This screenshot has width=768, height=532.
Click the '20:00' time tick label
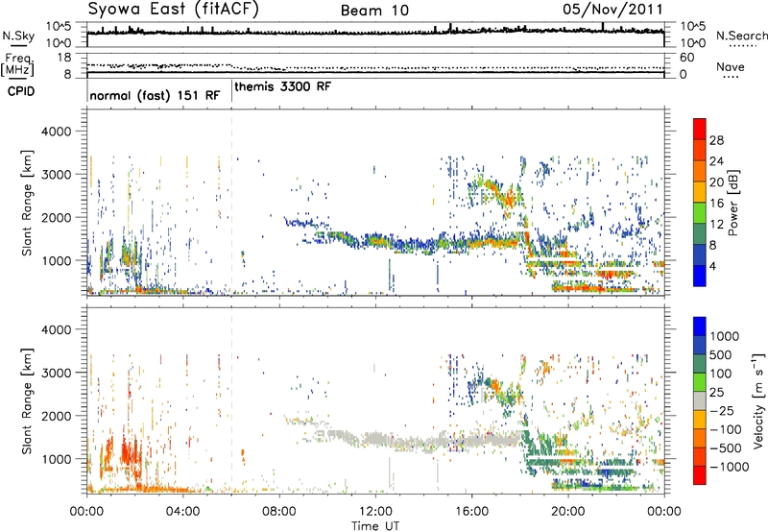(567, 512)
